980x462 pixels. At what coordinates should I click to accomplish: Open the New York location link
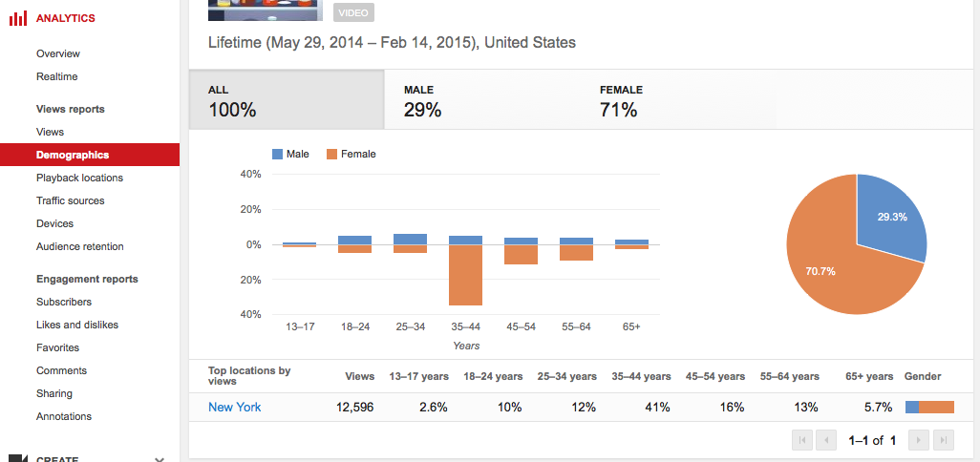(x=234, y=407)
